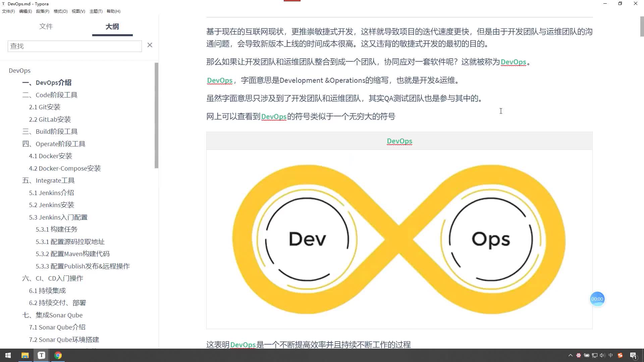Open outline entry 2.2 GitLab安装

click(50, 119)
